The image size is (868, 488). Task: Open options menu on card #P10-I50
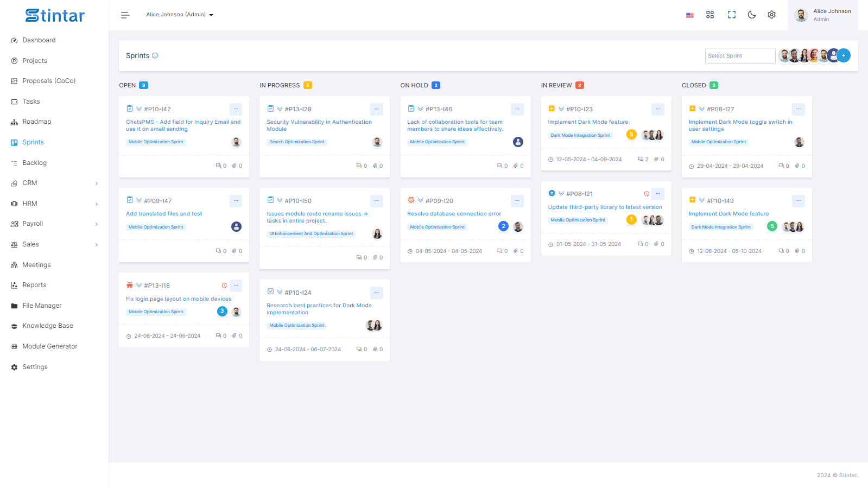(377, 201)
